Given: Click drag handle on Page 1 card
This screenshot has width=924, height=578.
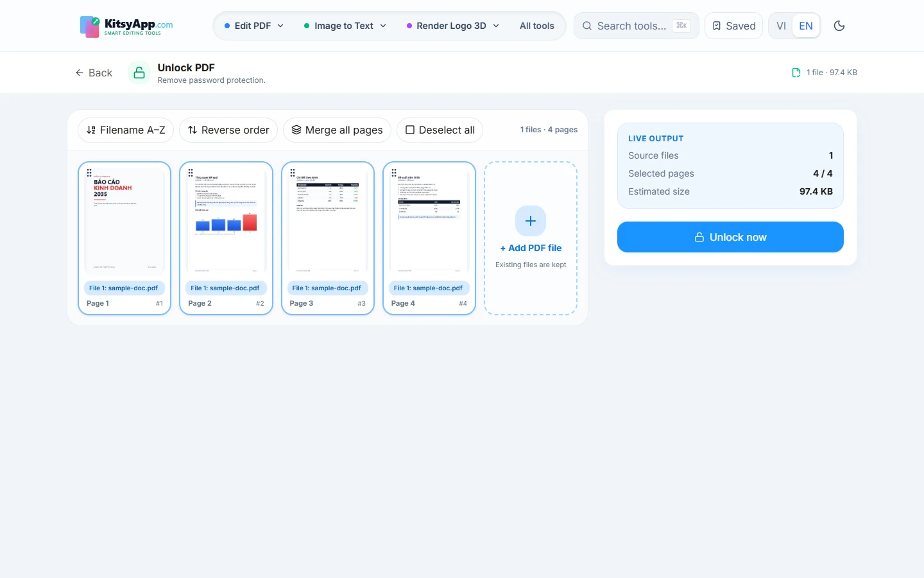Looking at the screenshot, I should tap(89, 173).
